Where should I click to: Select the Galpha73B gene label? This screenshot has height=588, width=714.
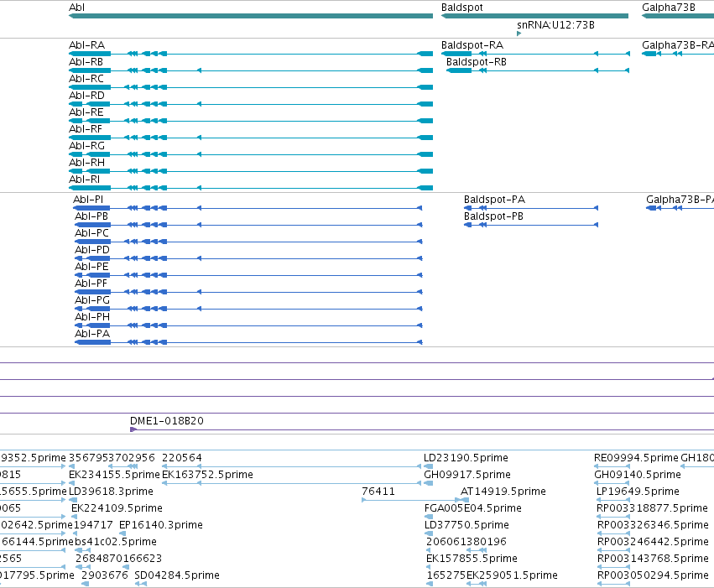point(669,8)
